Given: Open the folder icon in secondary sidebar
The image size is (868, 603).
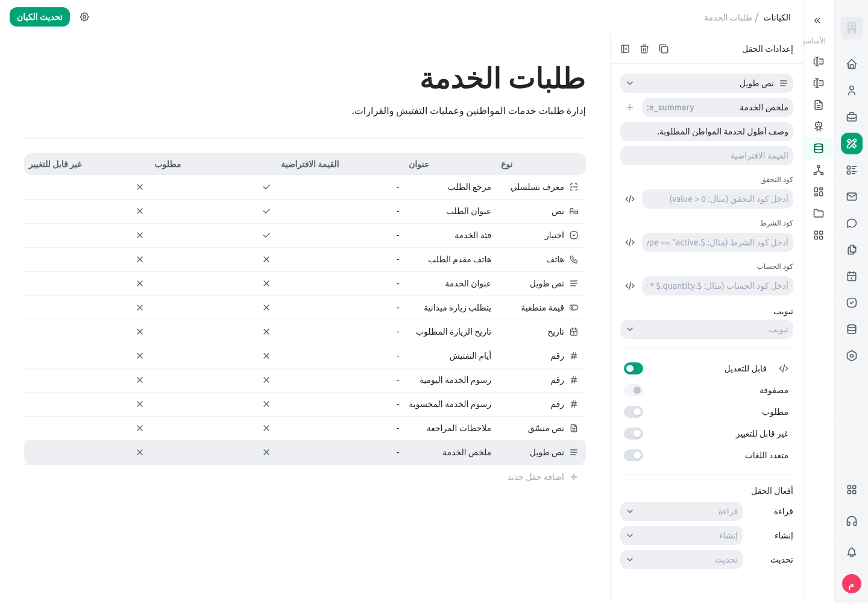Looking at the screenshot, I should 819,213.
